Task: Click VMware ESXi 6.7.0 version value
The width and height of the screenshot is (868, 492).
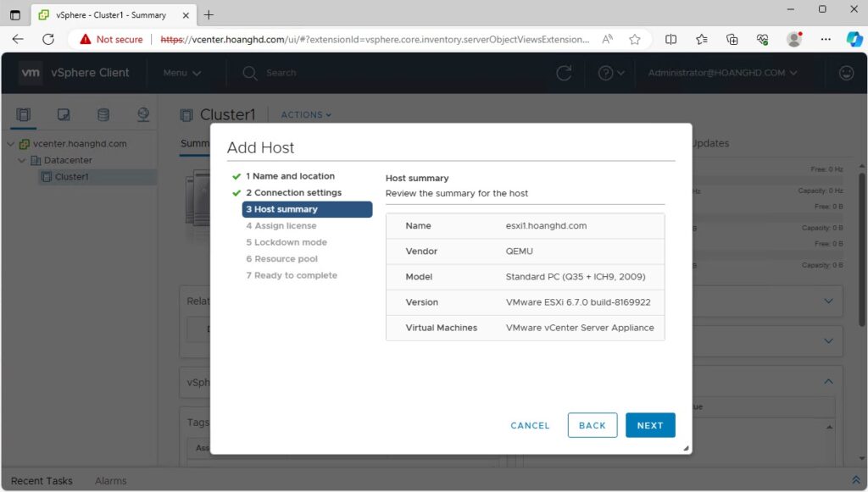Action: click(x=578, y=301)
